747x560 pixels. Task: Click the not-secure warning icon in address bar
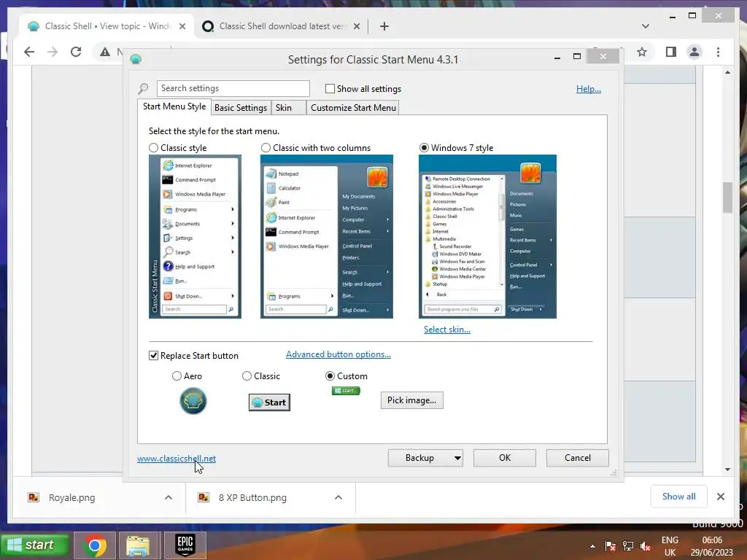tap(105, 52)
